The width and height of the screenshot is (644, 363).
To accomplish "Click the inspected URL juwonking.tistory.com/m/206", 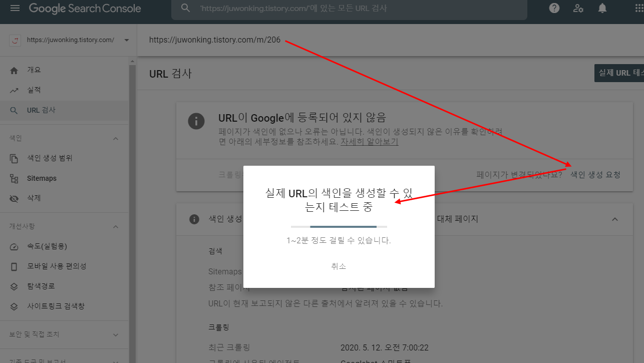I will pos(215,40).
